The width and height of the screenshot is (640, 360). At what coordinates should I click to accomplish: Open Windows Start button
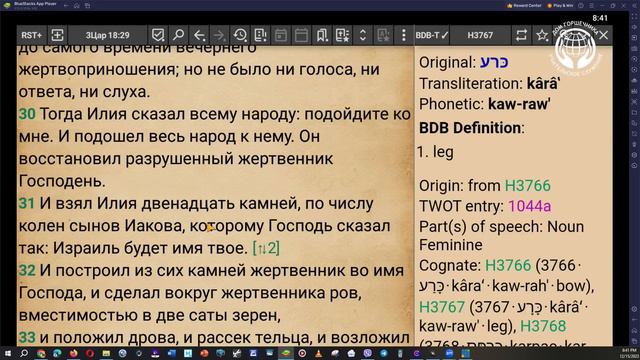(8, 353)
